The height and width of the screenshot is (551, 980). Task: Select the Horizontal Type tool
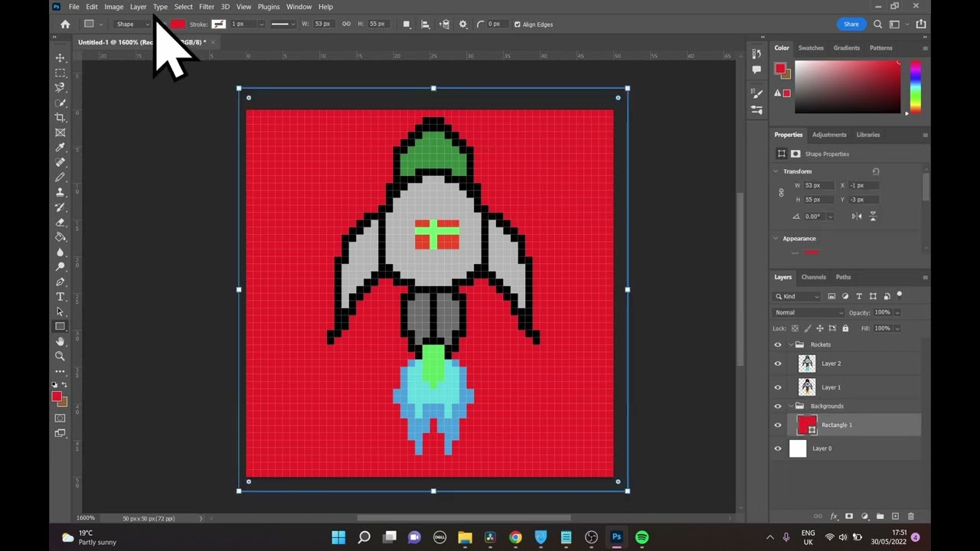pos(60,297)
